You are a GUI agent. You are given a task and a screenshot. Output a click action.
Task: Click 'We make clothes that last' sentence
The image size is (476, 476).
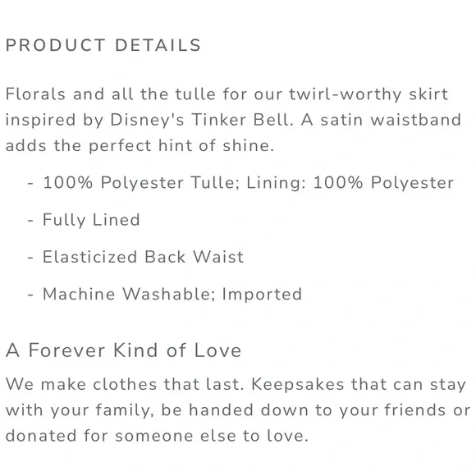click(125, 384)
